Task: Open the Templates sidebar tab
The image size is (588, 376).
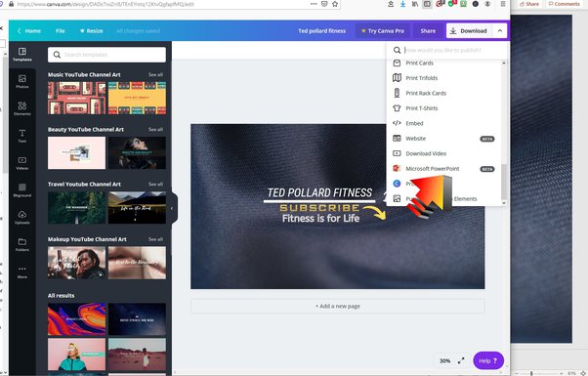Action: 22,55
